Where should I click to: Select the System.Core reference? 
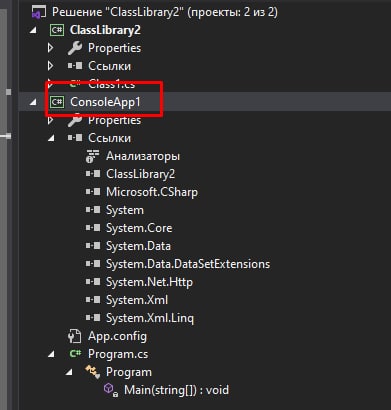pos(139,228)
